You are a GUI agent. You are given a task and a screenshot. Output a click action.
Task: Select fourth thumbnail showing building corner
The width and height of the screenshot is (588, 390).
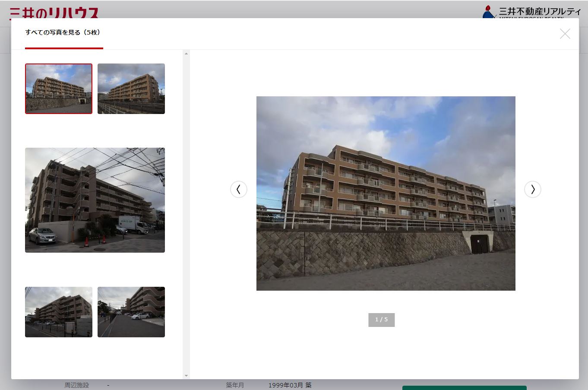[59, 312]
